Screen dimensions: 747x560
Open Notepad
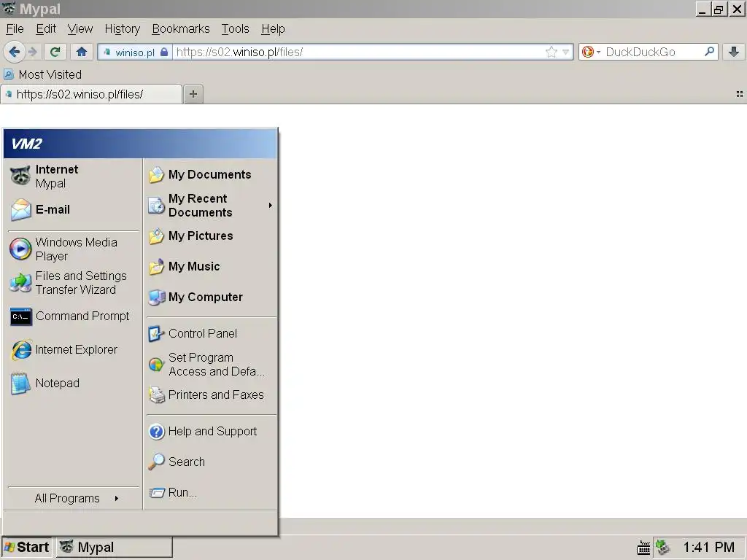[73, 384]
